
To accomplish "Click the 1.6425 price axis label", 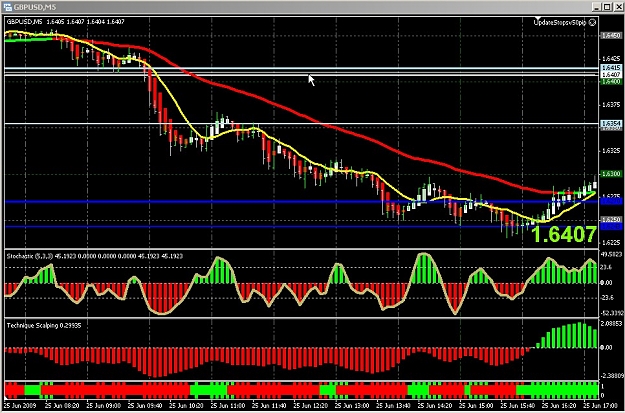I will point(610,58).
